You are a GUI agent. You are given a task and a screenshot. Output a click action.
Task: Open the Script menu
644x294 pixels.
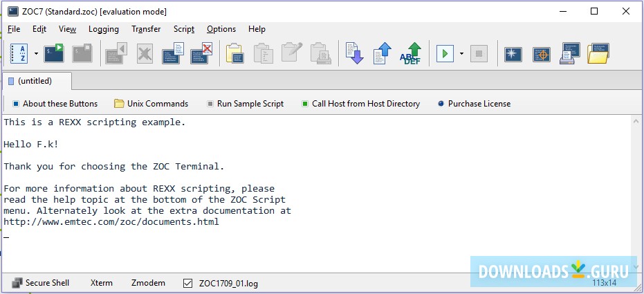point(184,29)
